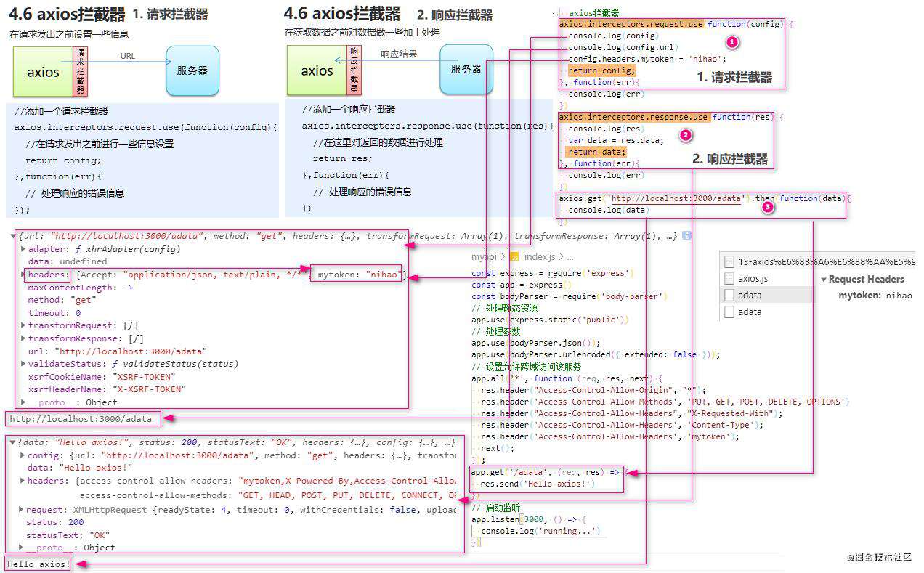Click the file icon next to axios.js
This screenshot has width=924, height=573.
(x=729, y=278)
